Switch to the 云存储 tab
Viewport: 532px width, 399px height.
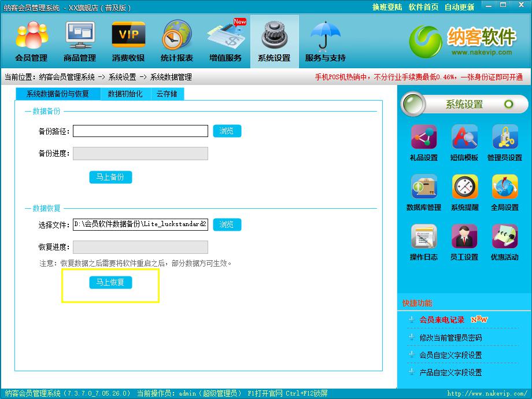coord(167,94)
